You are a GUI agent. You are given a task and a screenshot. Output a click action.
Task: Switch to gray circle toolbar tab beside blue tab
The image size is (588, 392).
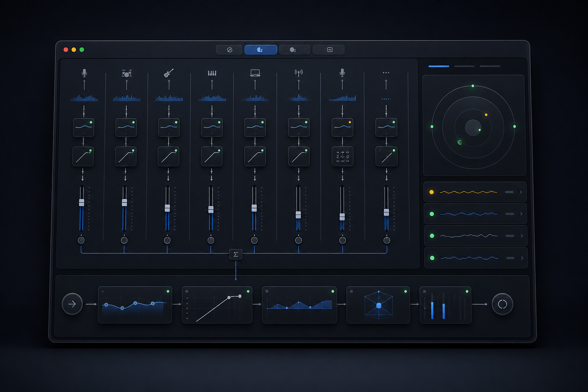[294, 50]
